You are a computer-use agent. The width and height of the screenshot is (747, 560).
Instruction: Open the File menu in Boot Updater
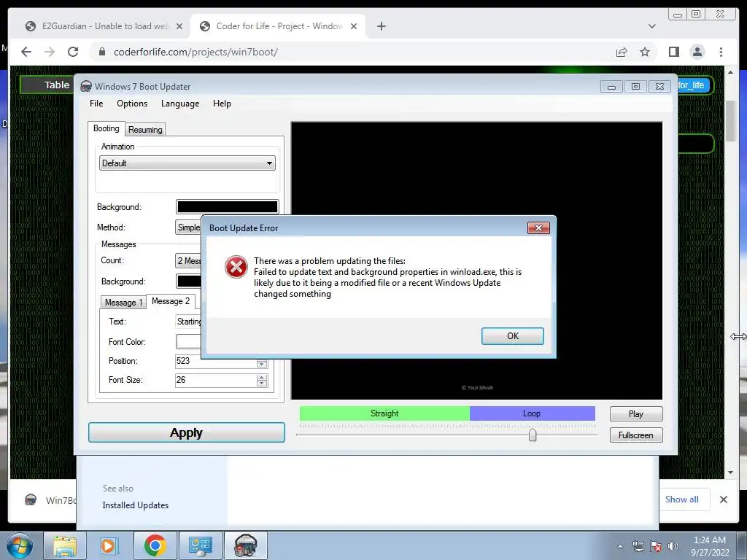pos(96,104)
